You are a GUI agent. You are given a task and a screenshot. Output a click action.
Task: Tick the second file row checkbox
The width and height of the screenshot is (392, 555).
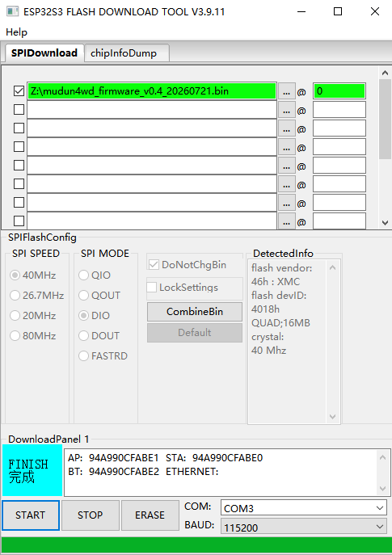click(x=19, y=109)
